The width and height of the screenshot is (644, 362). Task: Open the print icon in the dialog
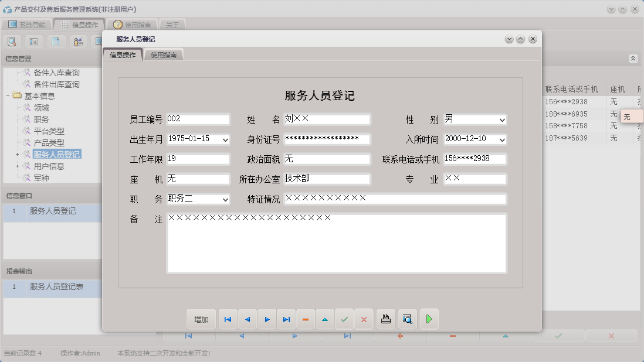[x=385, y=319]
